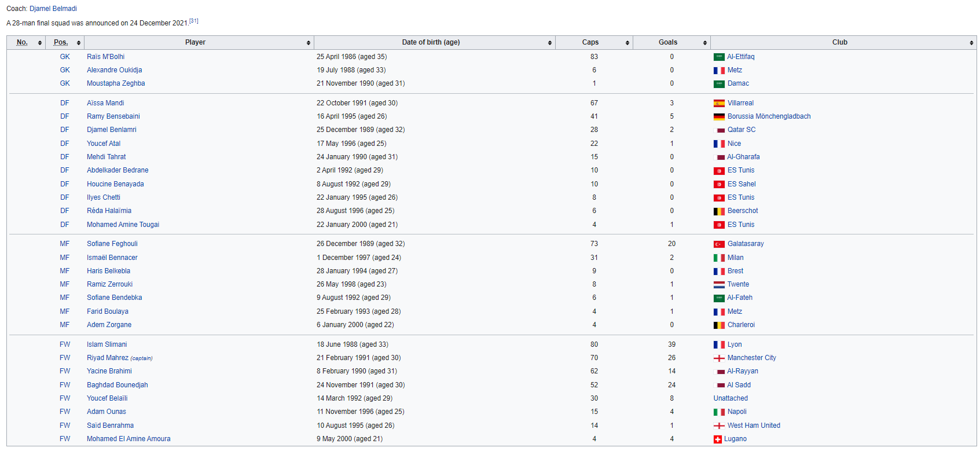Select the date '9 May 2000 (aged 21)'
The height and width of the screenshot is (451, 980).
coord(350,439)
